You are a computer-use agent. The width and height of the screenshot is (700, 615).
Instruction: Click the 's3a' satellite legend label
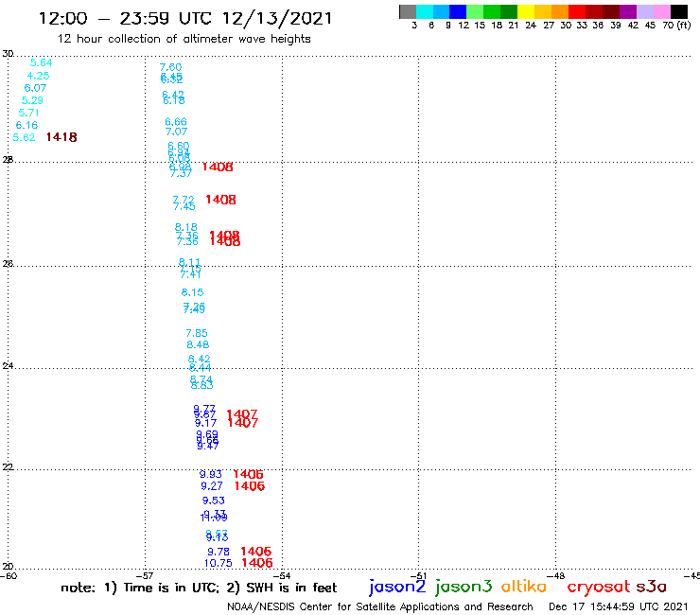click(x=652, y=587)
